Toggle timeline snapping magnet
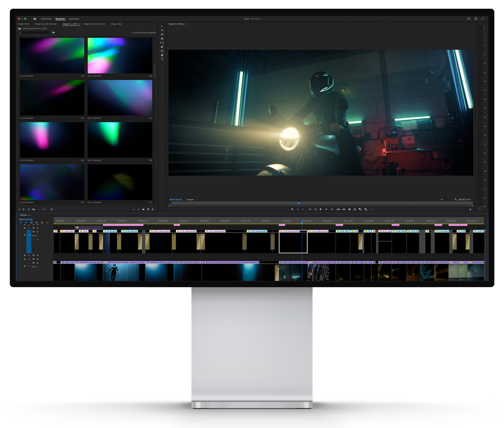Image resolution: width=504 pixels, height=428 pixels. 26,223
